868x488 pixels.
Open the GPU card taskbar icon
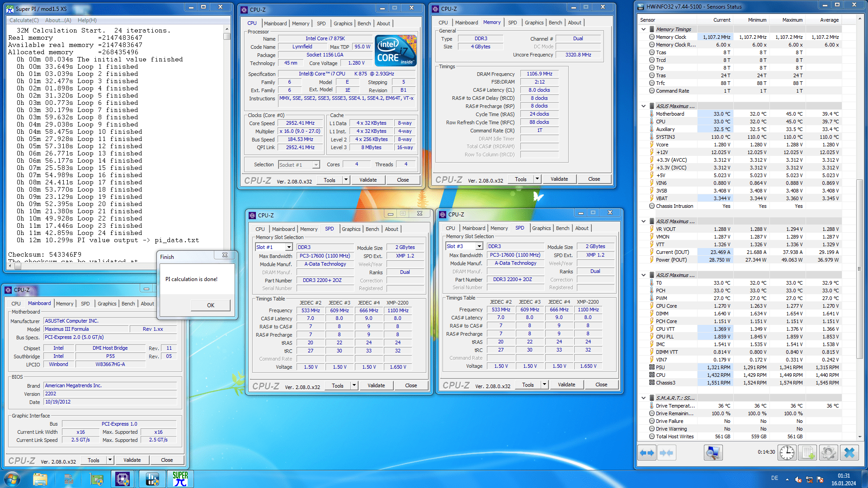click(97, 479)
